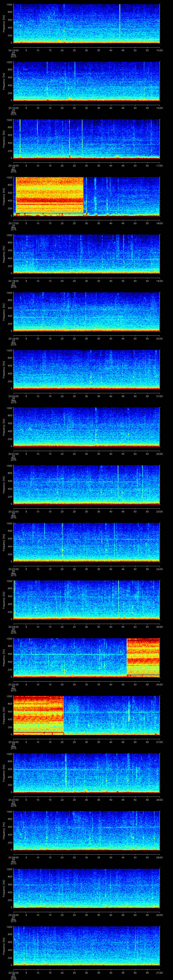This screenshot has height=980, width=173.
Task: Click the '20:27:00' time axis label
Action: pyautogui.click(x=13, y=799)
